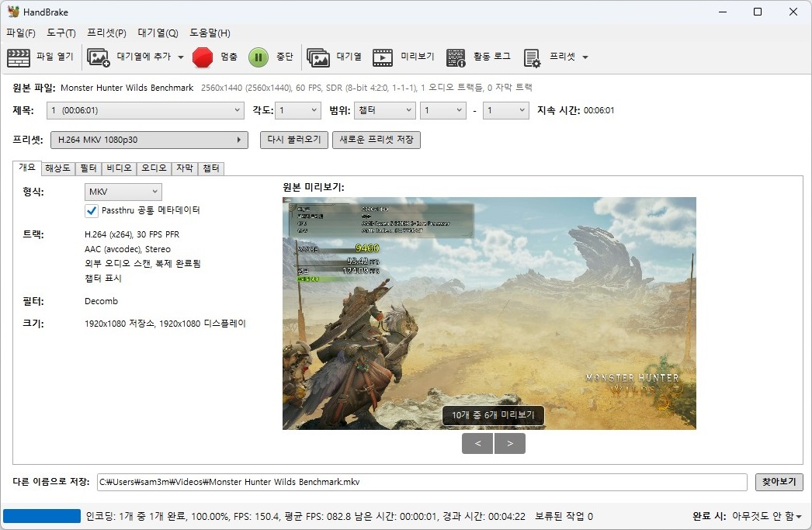Switch to the 해상도 tab
The width and height of the screenshot is (812, 530).
coord(57,168)
